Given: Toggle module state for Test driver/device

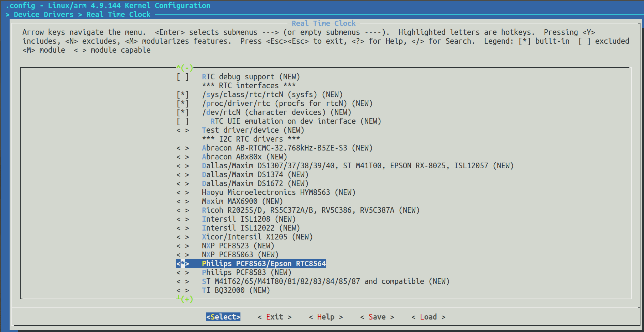Looking at the screenshot, I should 183,130.
